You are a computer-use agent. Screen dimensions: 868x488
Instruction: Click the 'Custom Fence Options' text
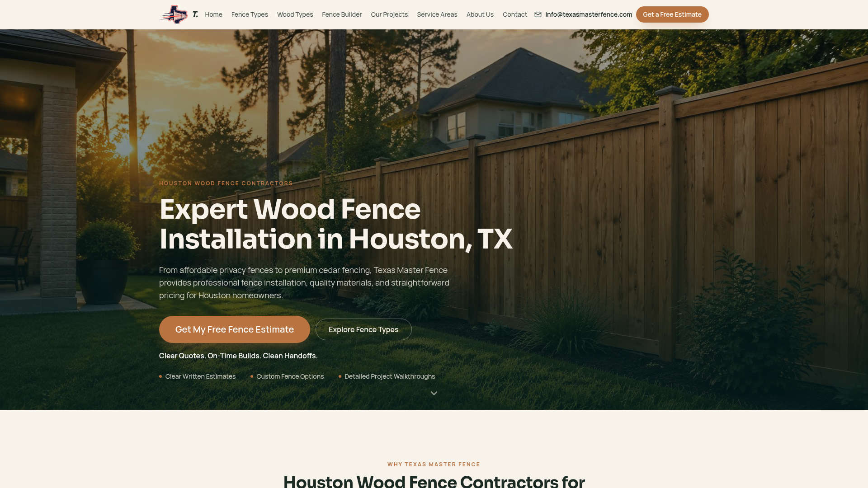coord(290,376)
